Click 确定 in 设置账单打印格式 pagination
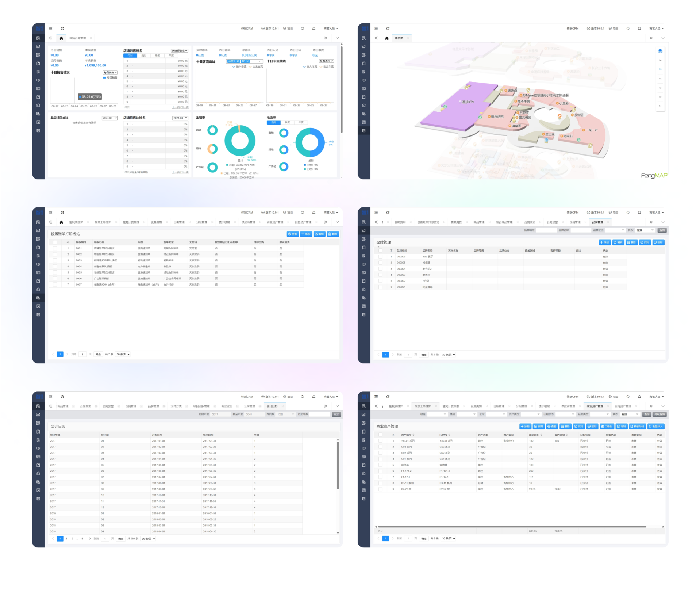The width and height of the screenshot is (700, 592). pyautogui.click(x=98, y=354)
